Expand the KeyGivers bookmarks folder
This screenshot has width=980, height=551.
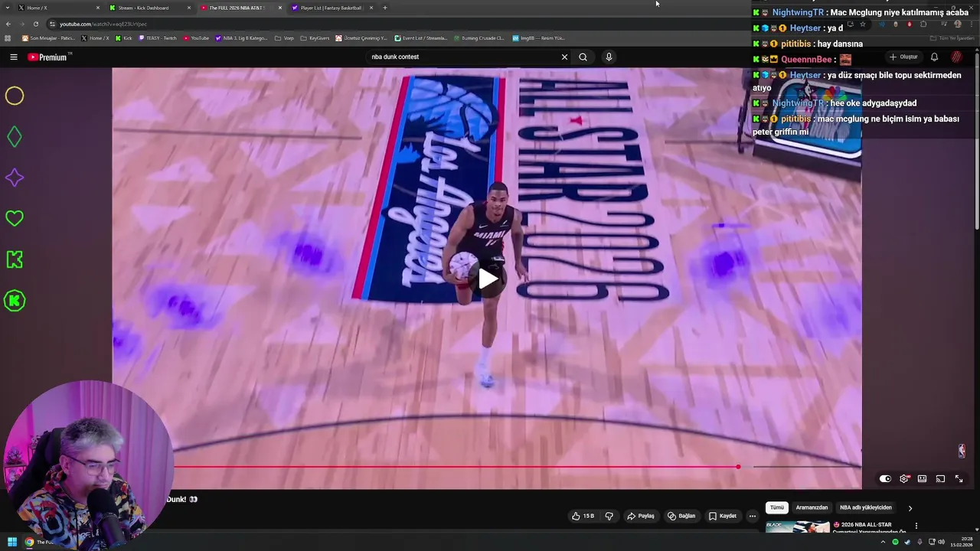[x=315, y=38]
